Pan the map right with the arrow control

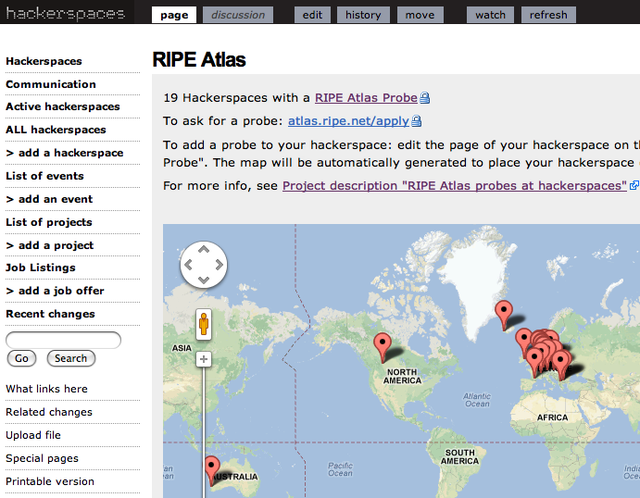point(219,265)
